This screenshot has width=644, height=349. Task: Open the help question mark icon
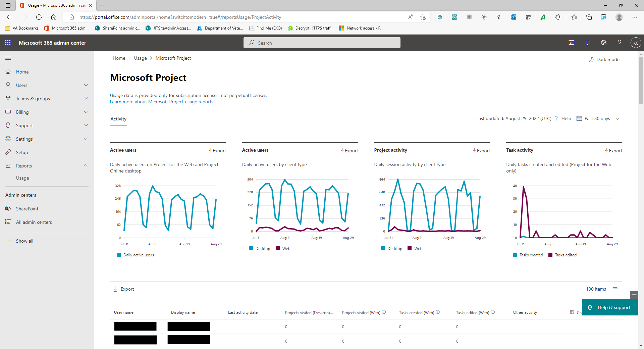620,43
